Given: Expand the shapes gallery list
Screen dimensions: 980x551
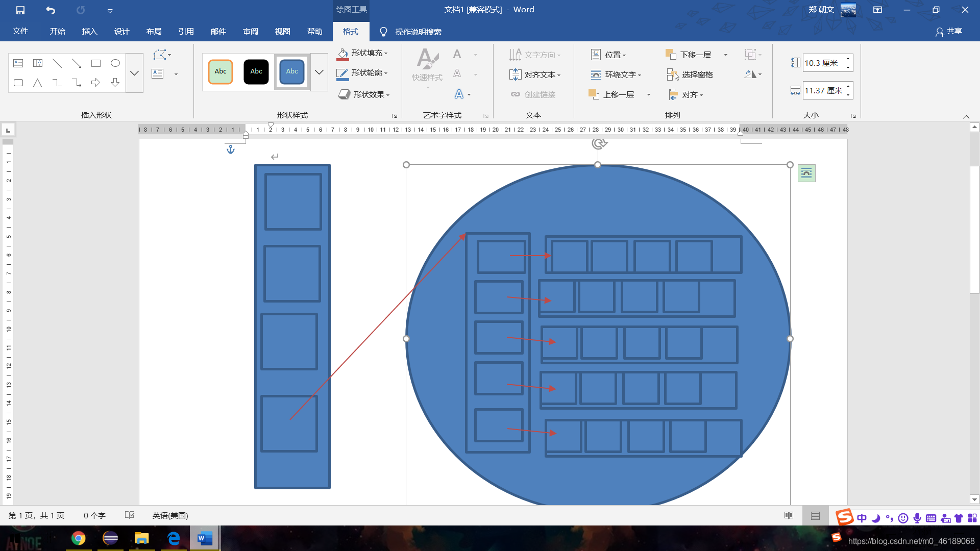Looking at the screenshot, I should click(134, 73).
